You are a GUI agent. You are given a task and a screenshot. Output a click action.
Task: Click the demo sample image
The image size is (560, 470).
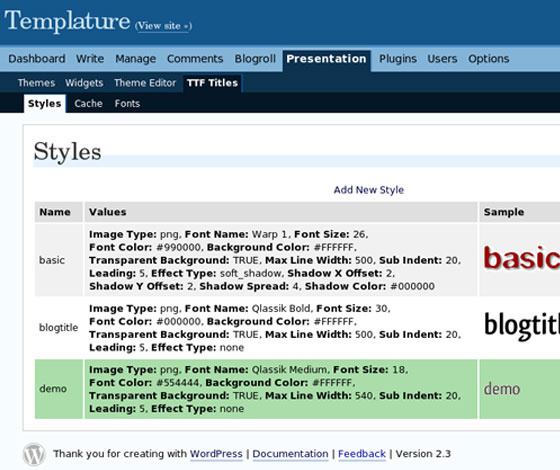[502, 389]
